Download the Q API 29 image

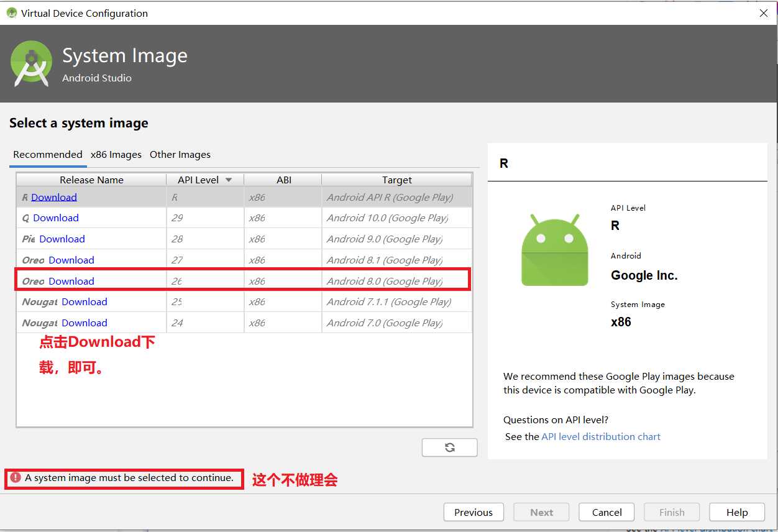tap(56, 218)
